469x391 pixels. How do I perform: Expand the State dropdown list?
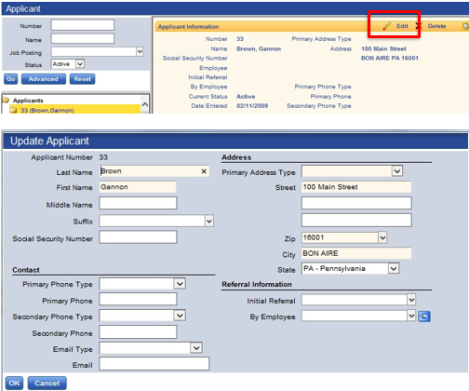[394, 269]
